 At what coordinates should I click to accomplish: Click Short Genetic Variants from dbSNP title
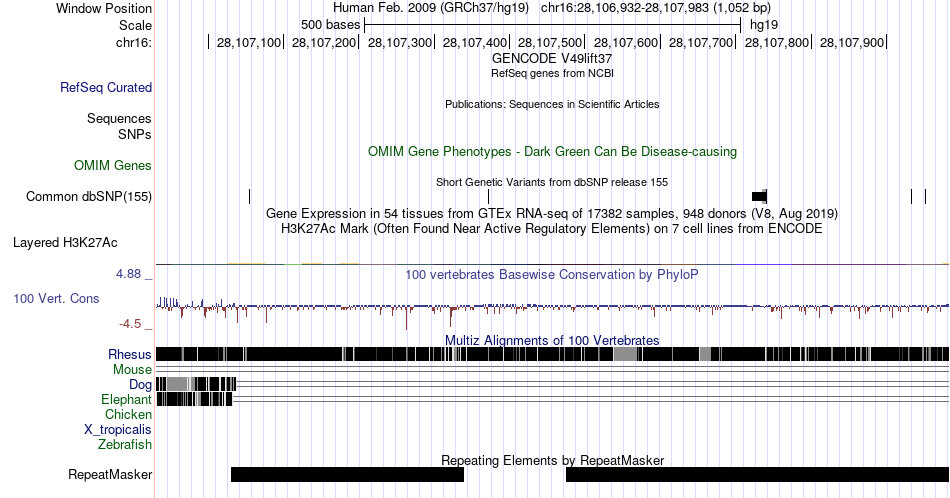552,182
